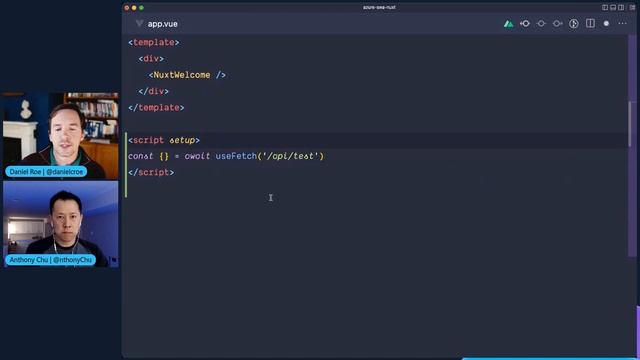Click the unsaved changes dot indicator

click(x=606, y=24)
